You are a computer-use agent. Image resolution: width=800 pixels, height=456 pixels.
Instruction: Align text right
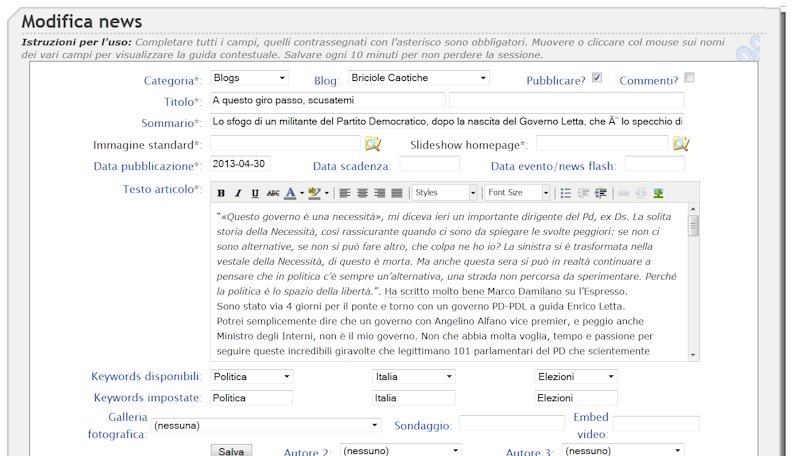(x=380, y=193)
